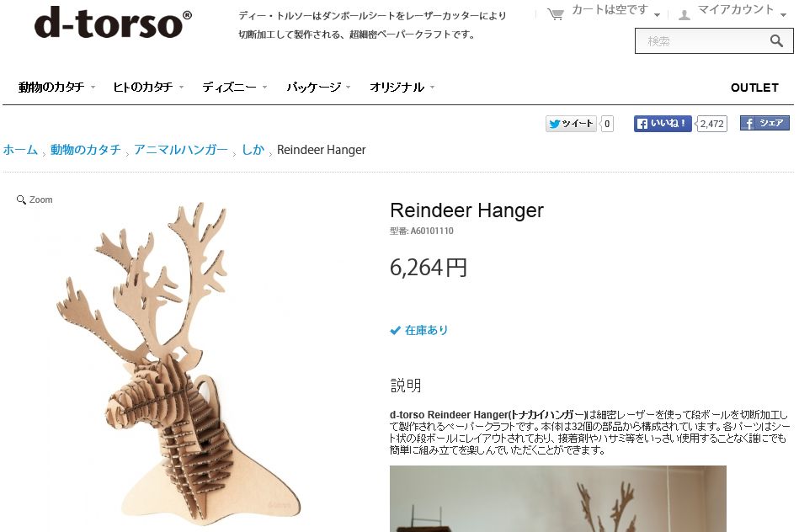
Task: Share on Facebook with the シェア button
Action: coord(764,123)
